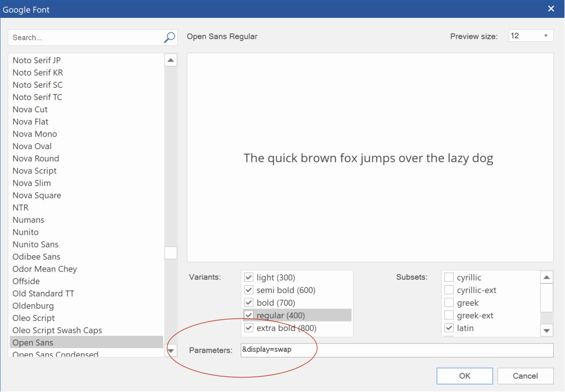This screenshot has height=392, width=565.
Task: Select the Nova Flat font
Action: click(86, 121)
